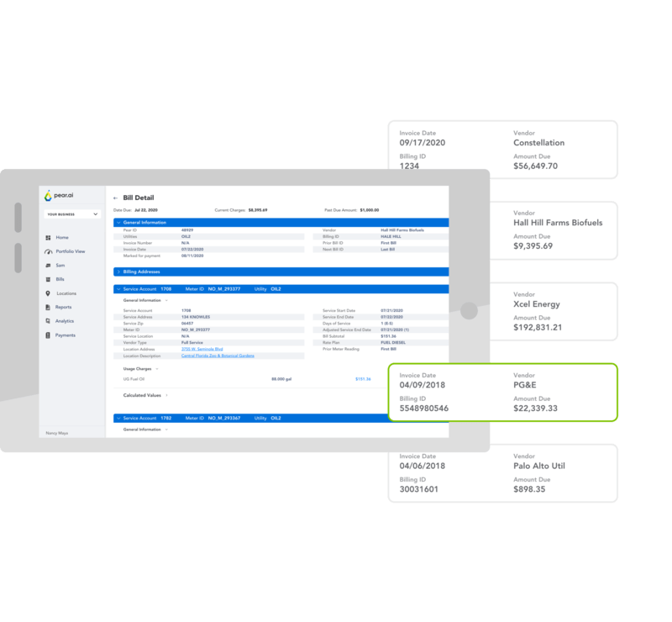Click the UG Fuel Oil usage row label
The image size is (672, 622).
click(134, 379)
